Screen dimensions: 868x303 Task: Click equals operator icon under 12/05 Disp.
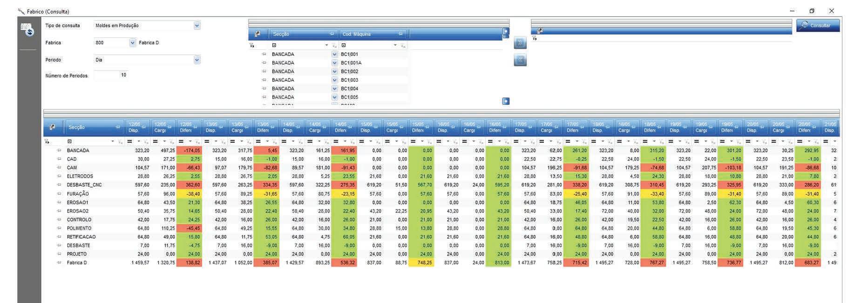tap(130, 141)
